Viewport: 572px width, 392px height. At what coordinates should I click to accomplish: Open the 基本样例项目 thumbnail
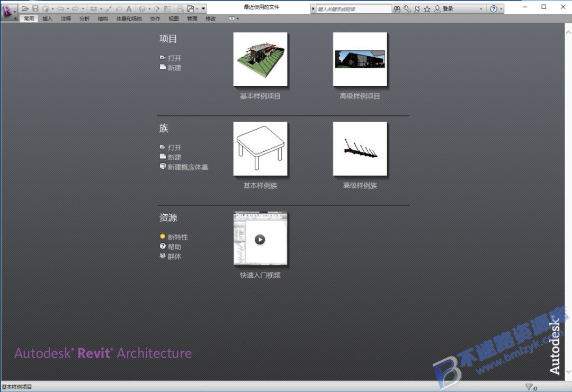point(261,59)
